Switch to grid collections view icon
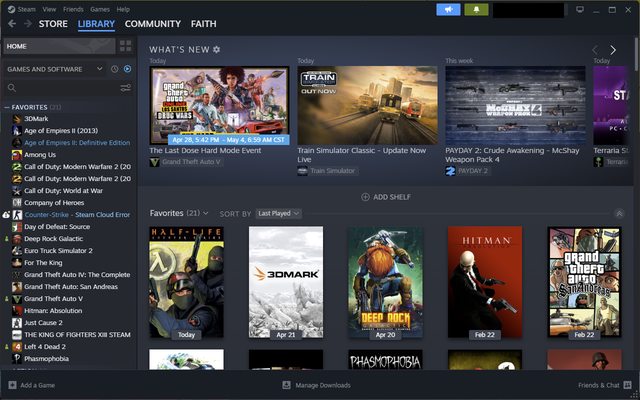The height and width of the screenshot is (400, 640). click(125, 46)
